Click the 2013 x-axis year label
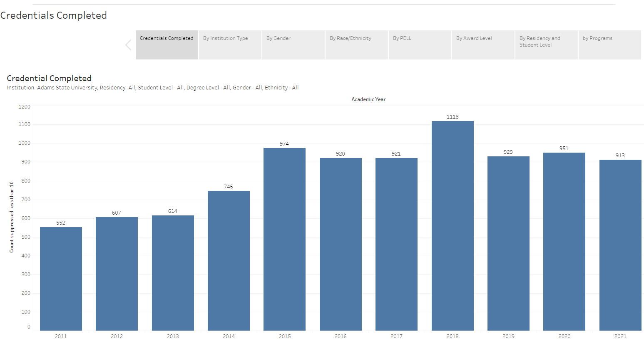Screen dimensions: 644x346 173,336
